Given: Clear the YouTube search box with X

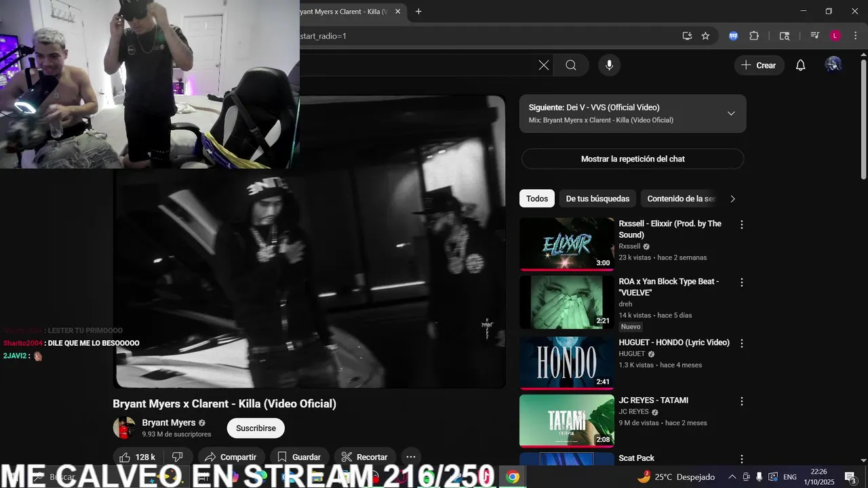Looking at the screenshot, I should point(544,65).
